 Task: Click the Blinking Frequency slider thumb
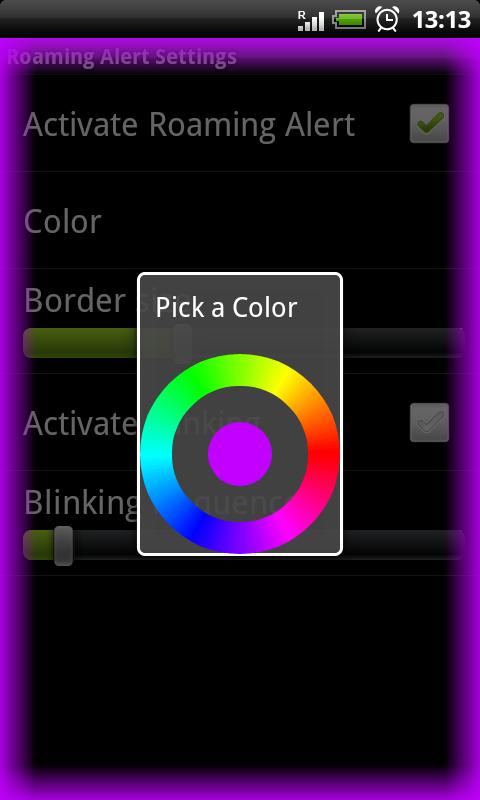coord(63,546)
